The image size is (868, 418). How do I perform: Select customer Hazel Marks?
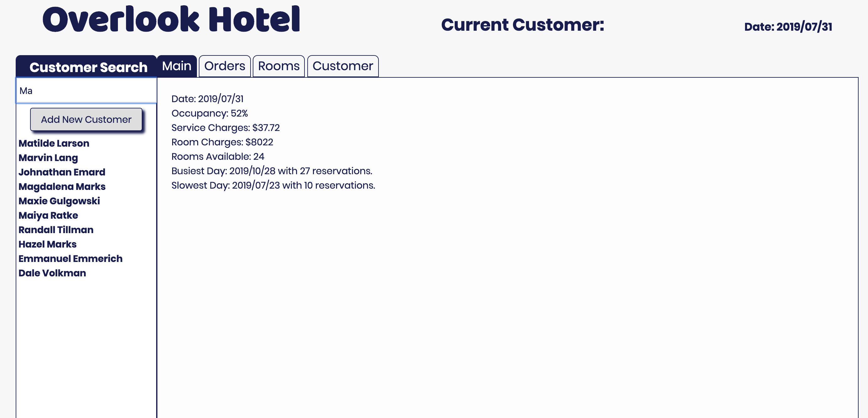tap(47, 244)
